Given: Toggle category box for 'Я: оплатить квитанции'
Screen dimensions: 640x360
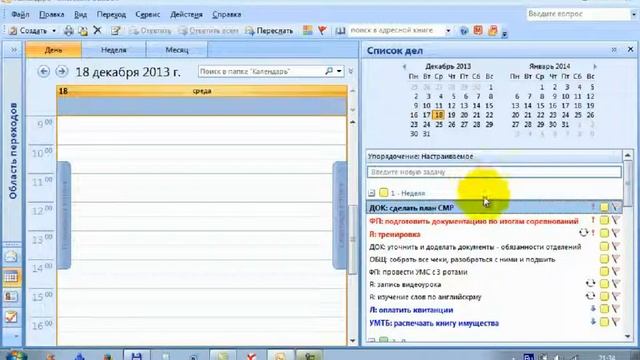Looking at the screenshot, I should coord(604,309).
